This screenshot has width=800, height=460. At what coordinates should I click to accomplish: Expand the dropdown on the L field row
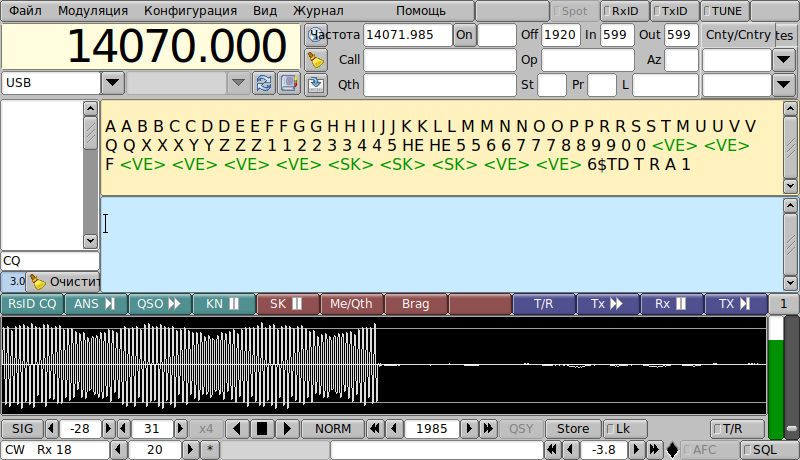point(784,85)
